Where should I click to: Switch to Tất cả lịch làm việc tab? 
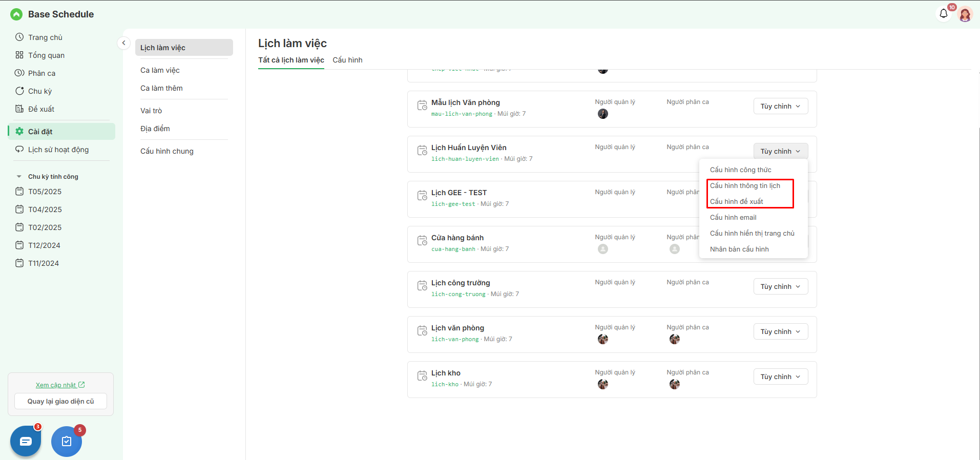tap(291, 60)
